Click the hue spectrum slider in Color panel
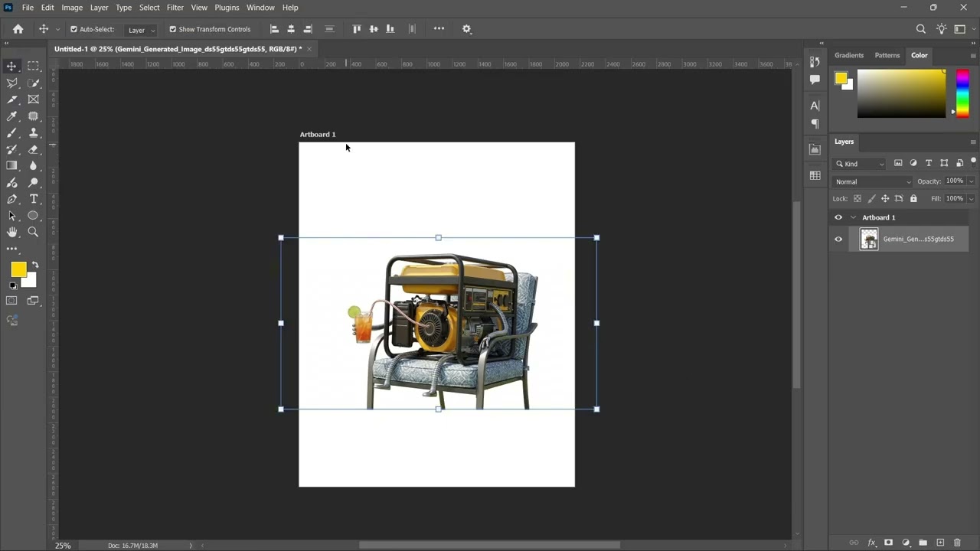 [x=962, y=93]
